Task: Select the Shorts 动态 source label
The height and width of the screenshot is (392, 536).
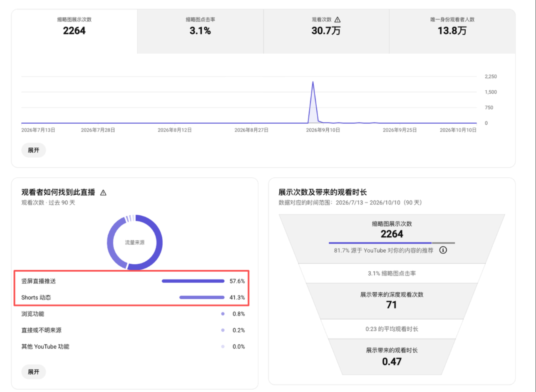Action: [x=37, y=298]
